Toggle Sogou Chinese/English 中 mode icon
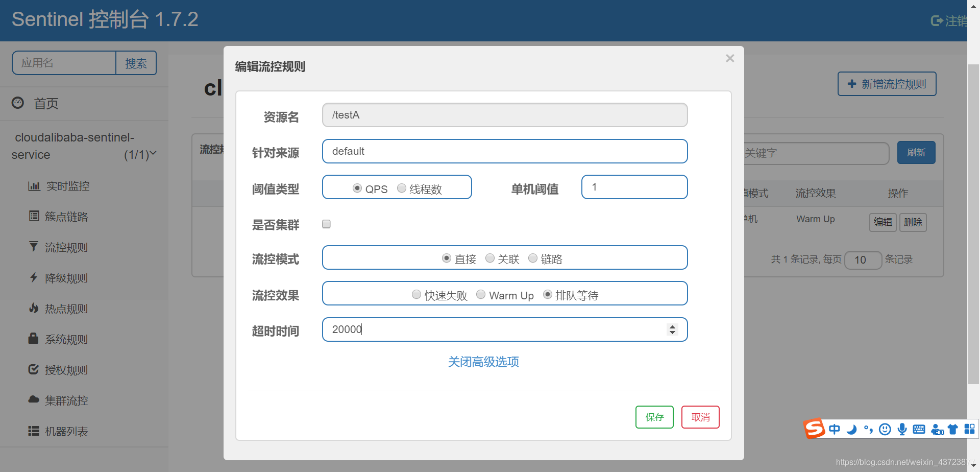 pyautogui.click(x=835, y=429)
